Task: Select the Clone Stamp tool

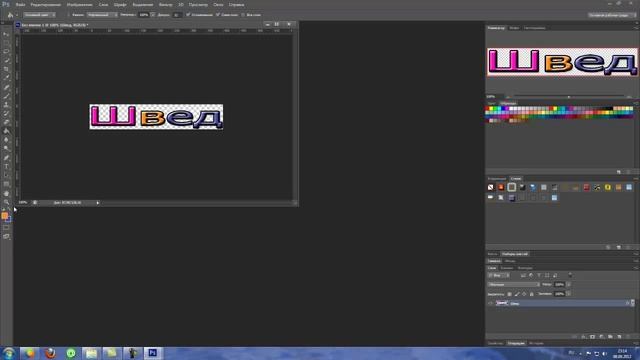Action: [x=6, y=105]
